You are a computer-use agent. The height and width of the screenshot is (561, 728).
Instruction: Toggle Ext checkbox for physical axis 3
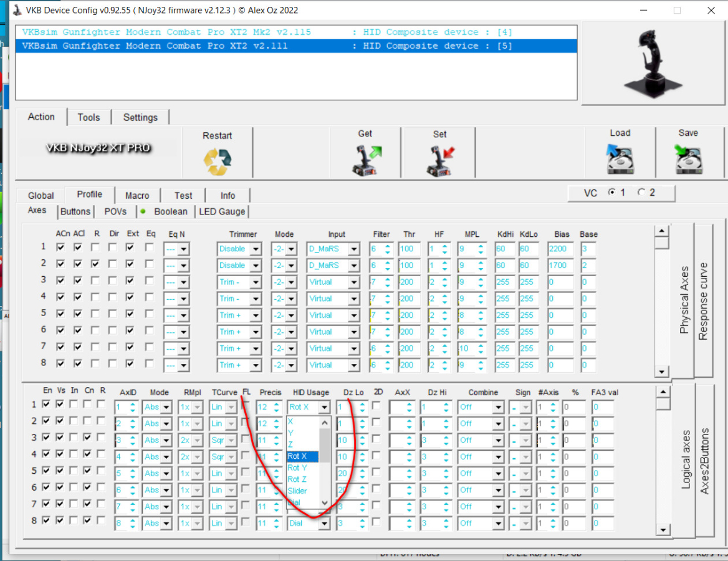click(130, 280)
